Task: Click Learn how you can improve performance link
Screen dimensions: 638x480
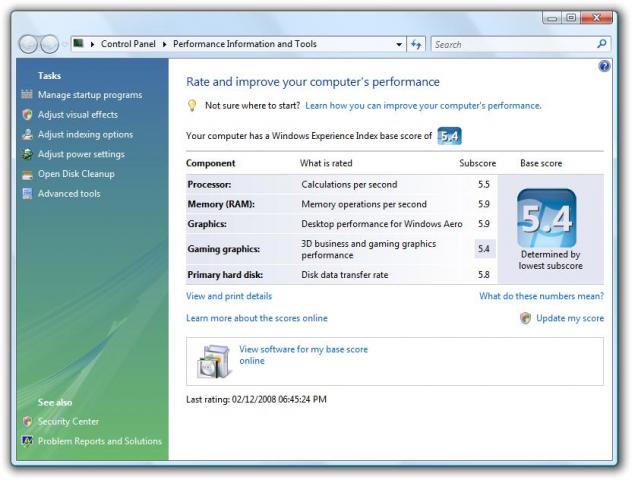Action: point(423,106)
